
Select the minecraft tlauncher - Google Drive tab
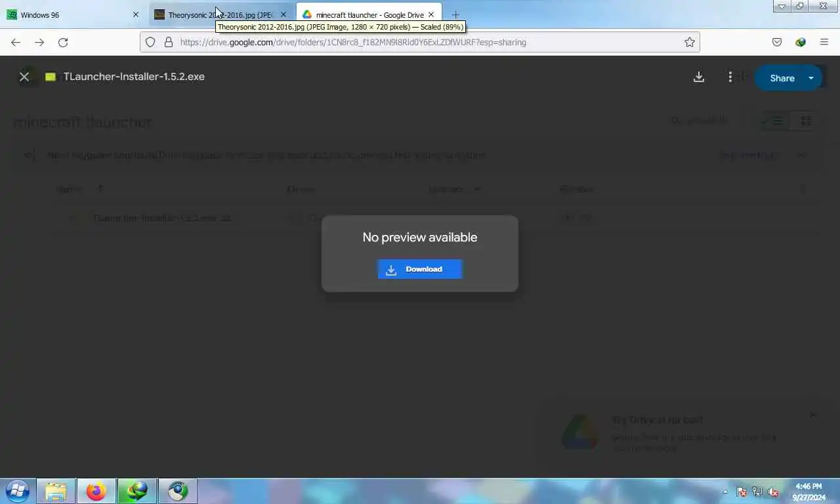click(369, 14)
